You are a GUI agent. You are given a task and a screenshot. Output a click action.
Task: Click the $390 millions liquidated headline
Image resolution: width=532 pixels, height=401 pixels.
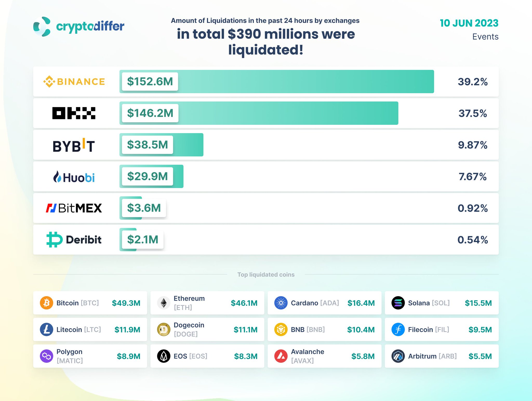(x=266, y=42)
